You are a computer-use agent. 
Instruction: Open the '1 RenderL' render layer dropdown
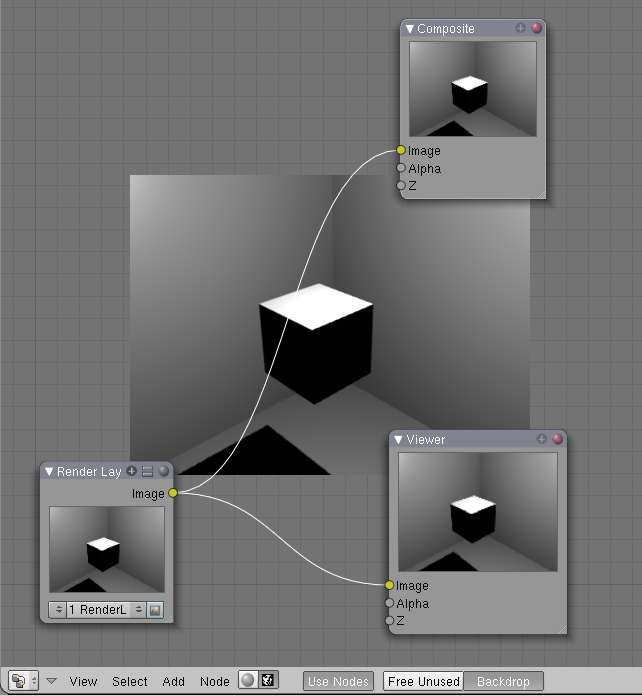[106, 610]
